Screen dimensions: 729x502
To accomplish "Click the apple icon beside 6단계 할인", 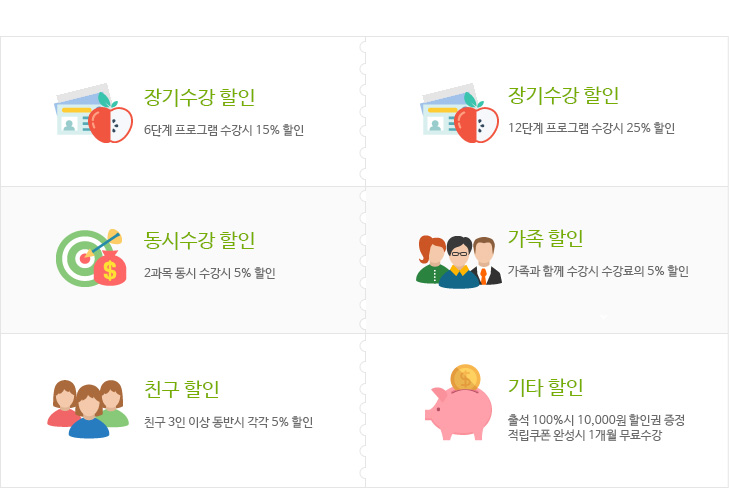I will pyautogui.click(x=110, y=118).
